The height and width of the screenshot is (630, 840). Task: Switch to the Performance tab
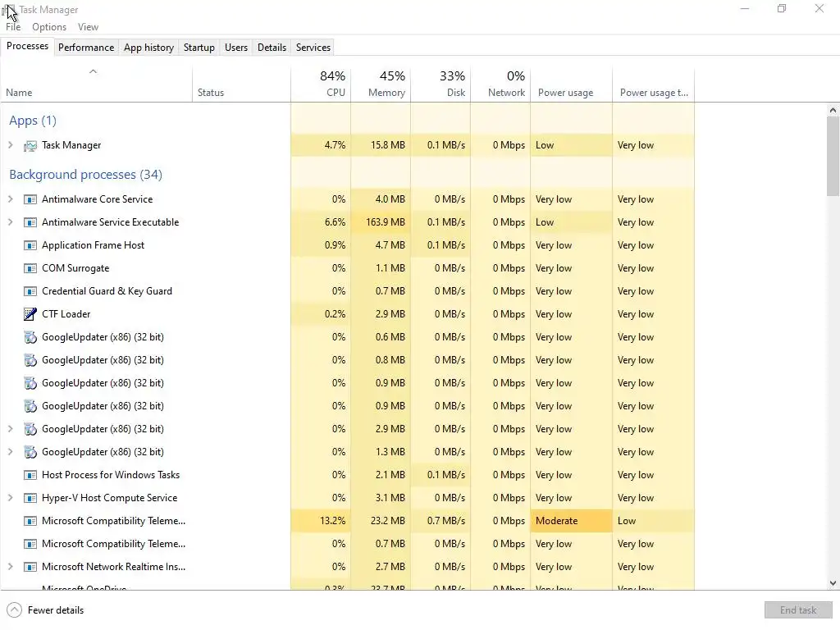(86, 47)
